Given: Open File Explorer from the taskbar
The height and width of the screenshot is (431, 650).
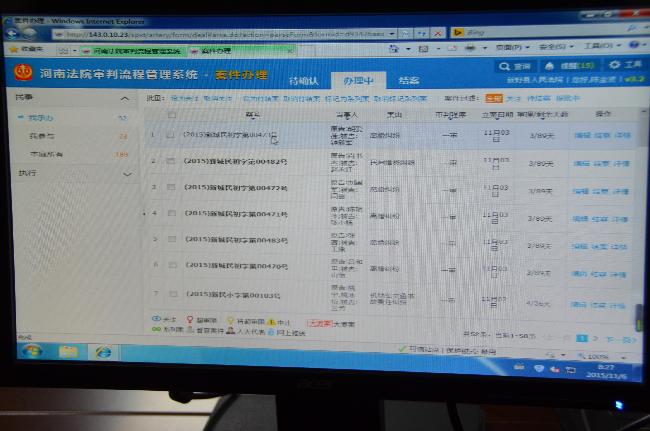Looking at the screenshot, I should coord(68,353).
